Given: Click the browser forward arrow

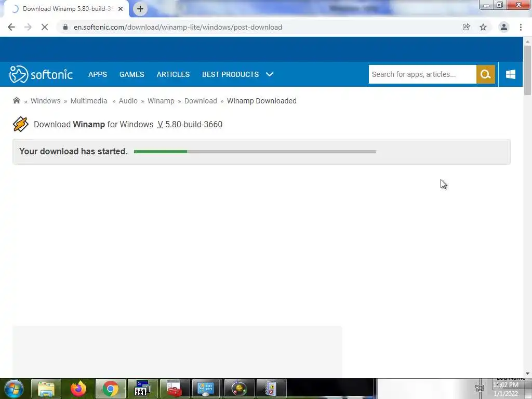Looking at the screenshot, I should [28, 27].
